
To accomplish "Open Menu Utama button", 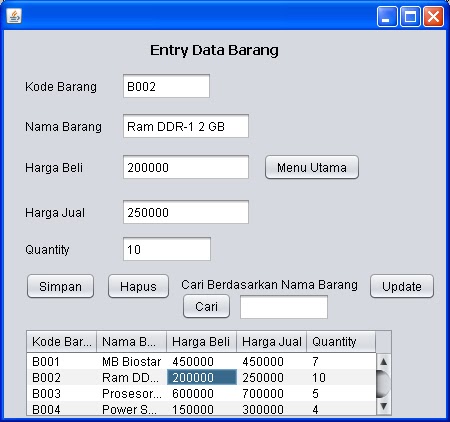I will coord(312,167).
